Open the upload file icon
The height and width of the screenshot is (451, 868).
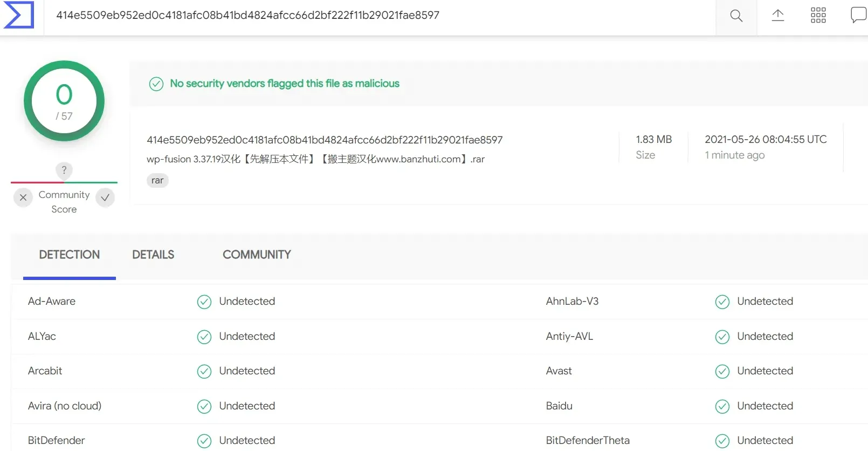[777, 16]
